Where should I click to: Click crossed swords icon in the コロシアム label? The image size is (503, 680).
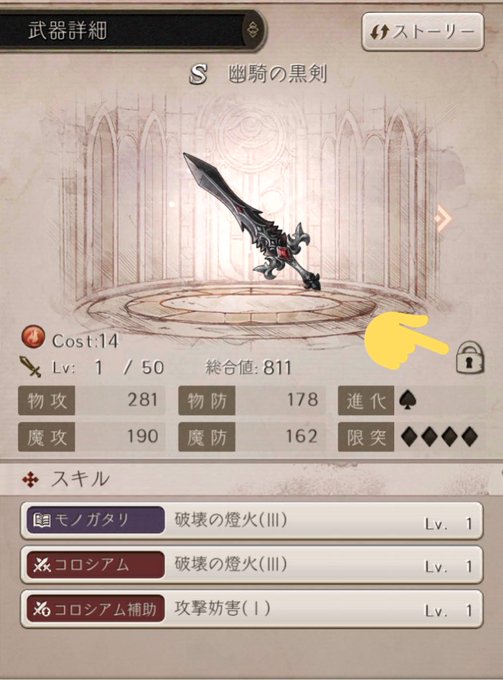(42, 565)
